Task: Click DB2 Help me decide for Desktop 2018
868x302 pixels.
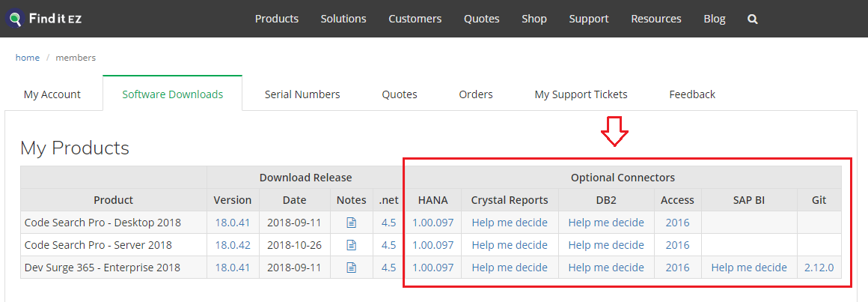Action: click(x=606, y=223)
